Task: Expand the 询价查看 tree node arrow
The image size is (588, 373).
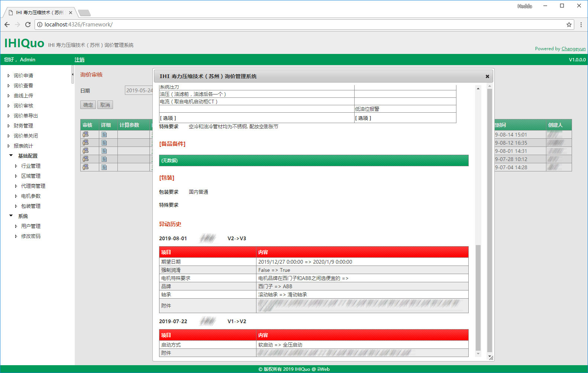Action: coord(9,86)
